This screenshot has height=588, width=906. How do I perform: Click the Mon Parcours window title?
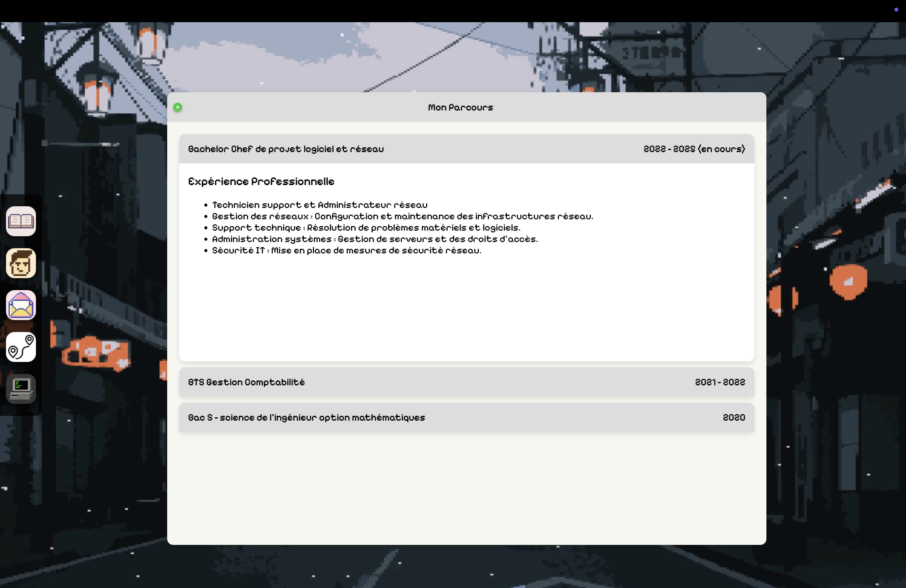pyautogui.click(x=460, y=107)
